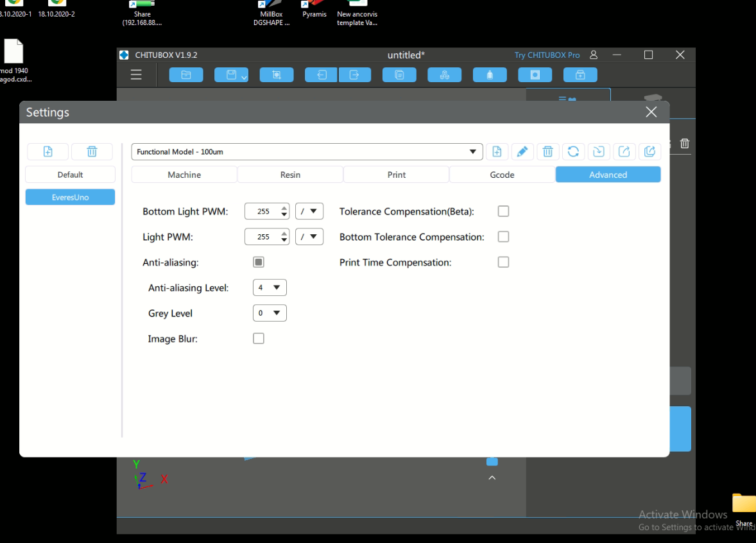Click the save floppy disk toolbar icon

[231, 75]
